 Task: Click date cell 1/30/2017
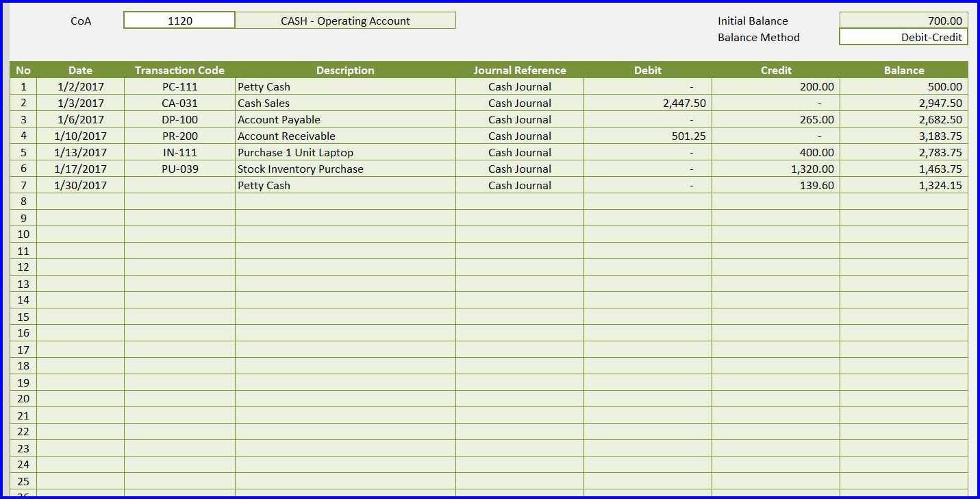coord(80,185)
